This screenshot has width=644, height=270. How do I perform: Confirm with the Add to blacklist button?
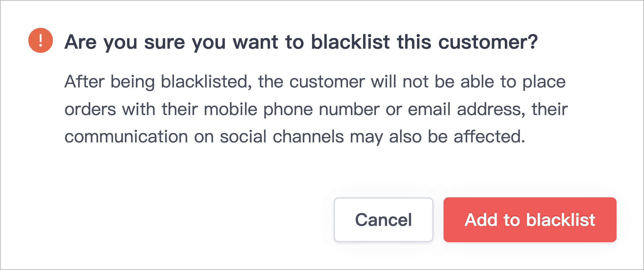(x=530, y=220)
